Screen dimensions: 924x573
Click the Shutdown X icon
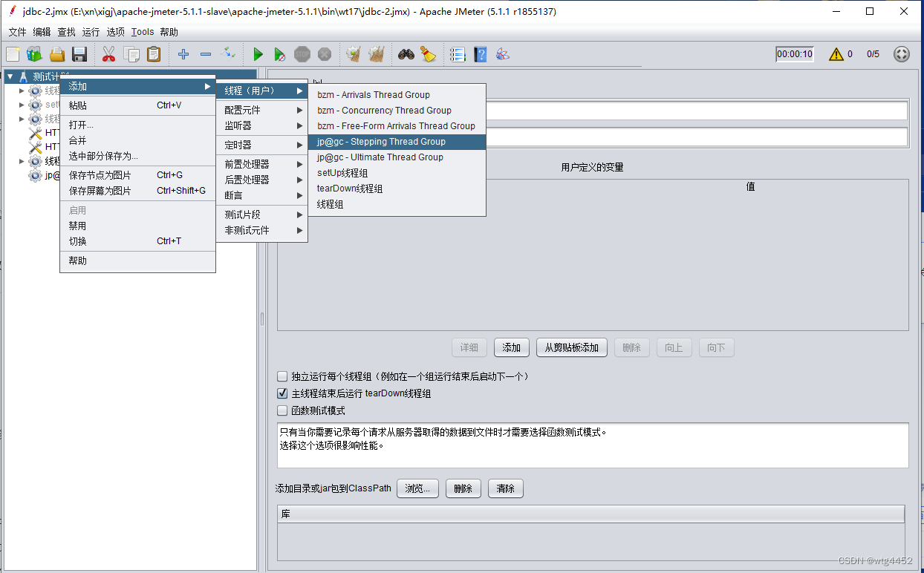coord(325,54)
